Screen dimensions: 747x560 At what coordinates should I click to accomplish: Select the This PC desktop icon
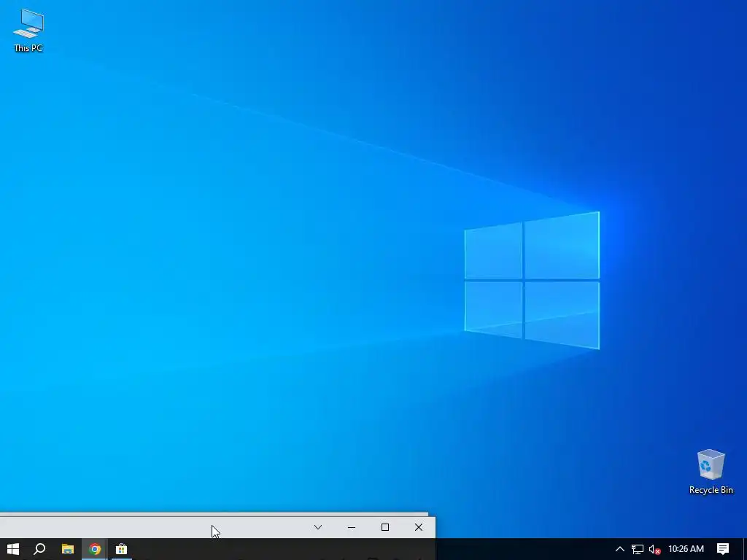point(28,30)
